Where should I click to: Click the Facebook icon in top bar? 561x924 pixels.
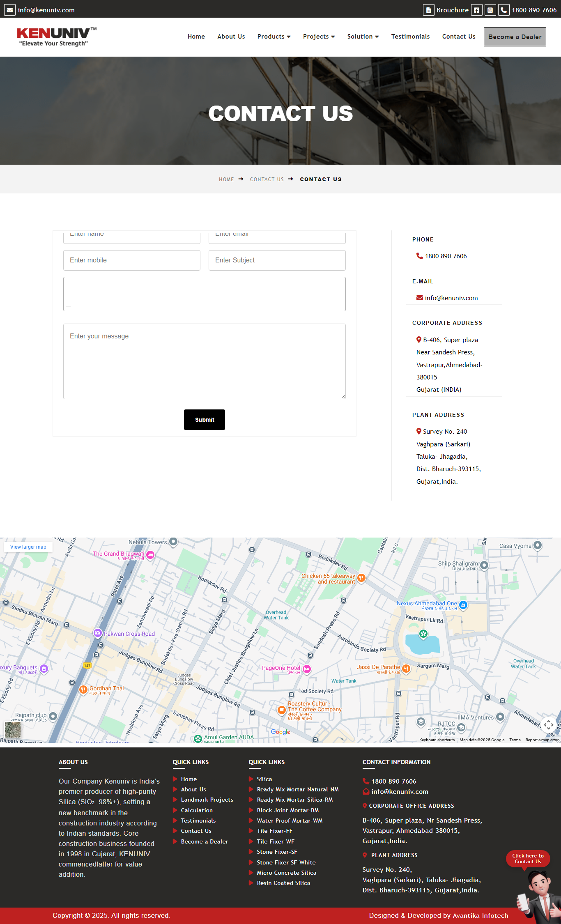tap(476, 10)
